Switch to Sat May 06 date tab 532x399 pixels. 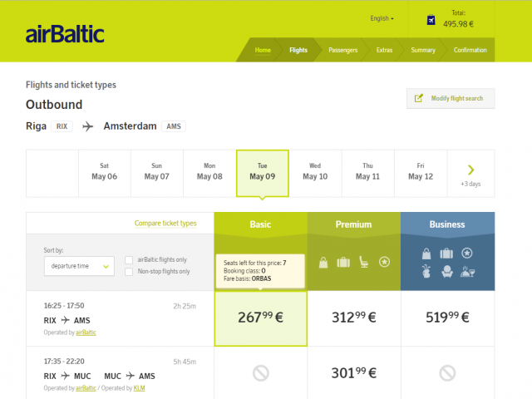pos(104,171)
